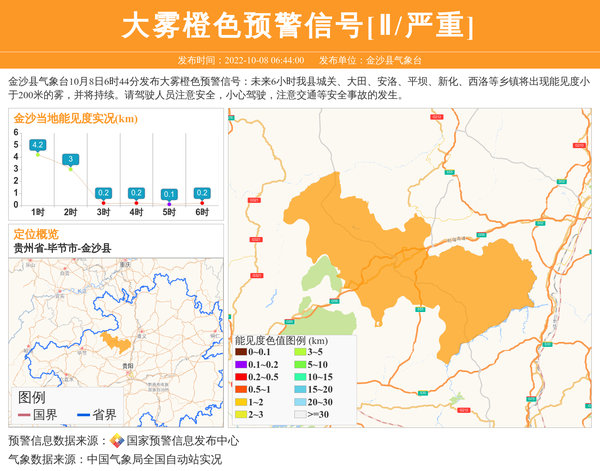Click the 0.2 km data label at 6时
The image size is (600, 471).
202,193
